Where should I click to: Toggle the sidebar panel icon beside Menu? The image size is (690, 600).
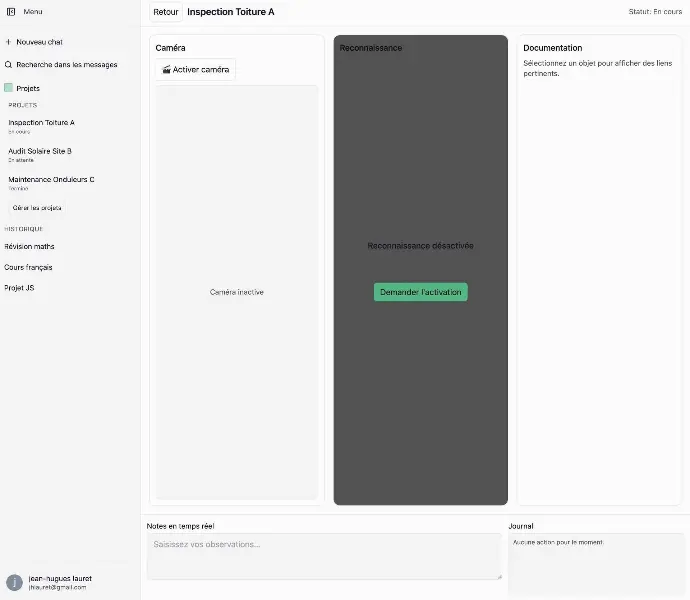11,12
